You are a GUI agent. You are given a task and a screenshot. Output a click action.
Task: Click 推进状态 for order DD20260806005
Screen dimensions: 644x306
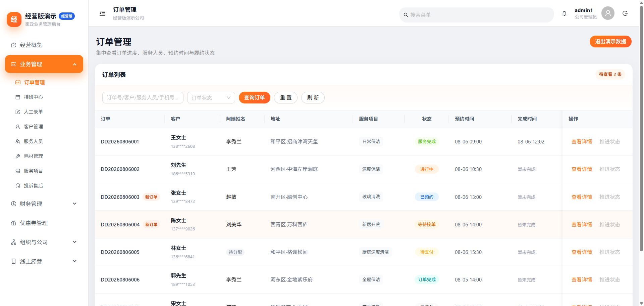pyautogui.click(x=610, y=252)
